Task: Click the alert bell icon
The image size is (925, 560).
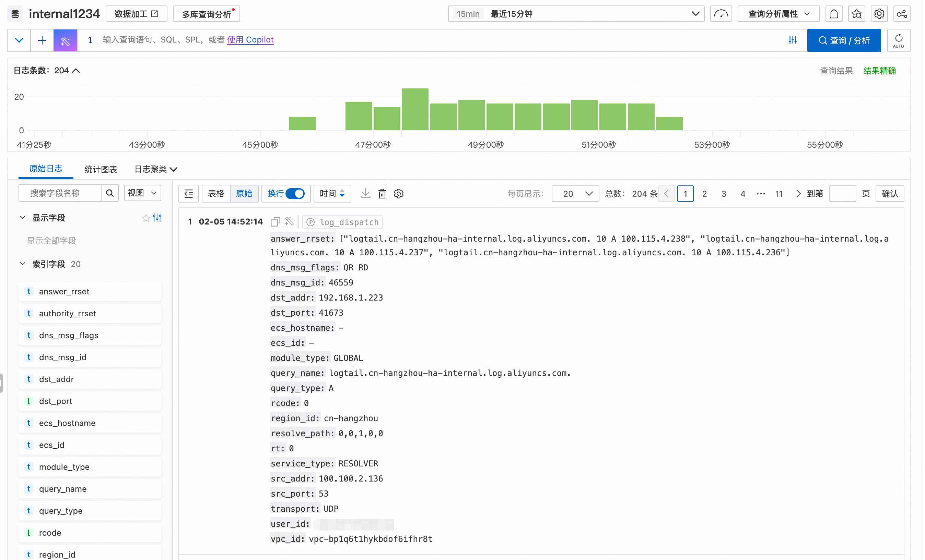Action: click(833, 14)
